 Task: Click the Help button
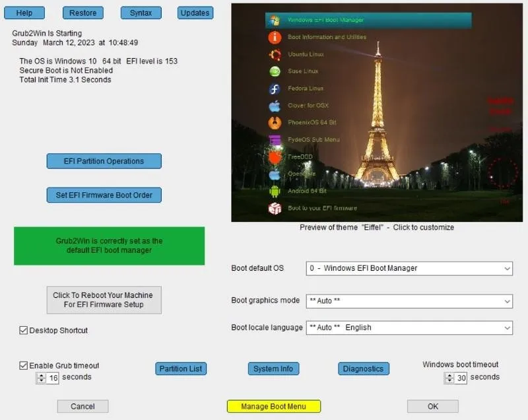pos(24,13)
